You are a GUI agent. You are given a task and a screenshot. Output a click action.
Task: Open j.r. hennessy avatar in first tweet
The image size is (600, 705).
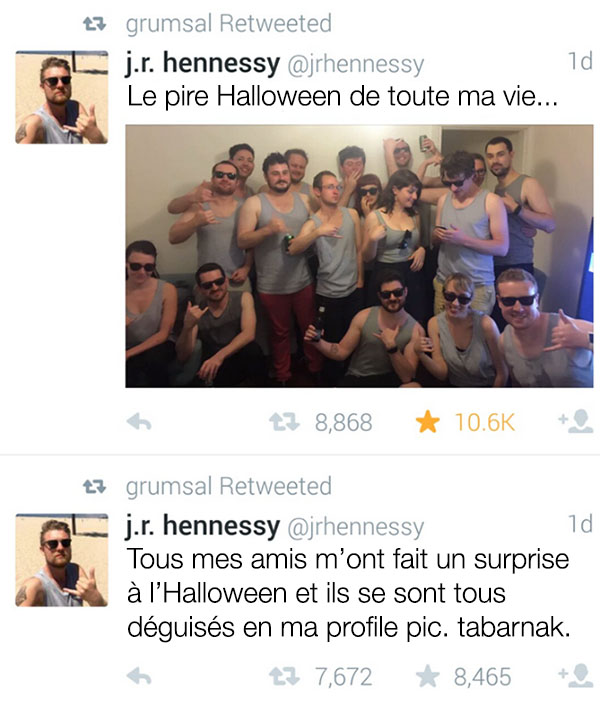(x=62, y=97)
